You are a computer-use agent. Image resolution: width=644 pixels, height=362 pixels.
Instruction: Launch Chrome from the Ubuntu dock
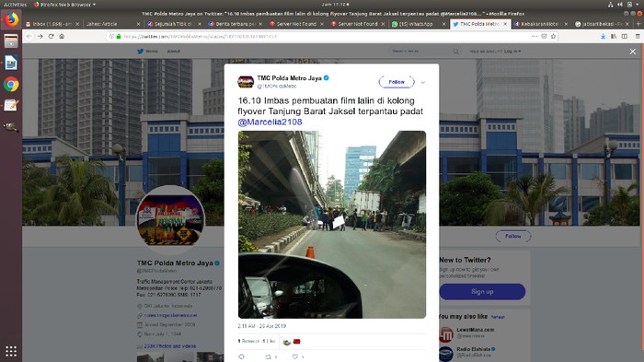click(x=11, y=85)
